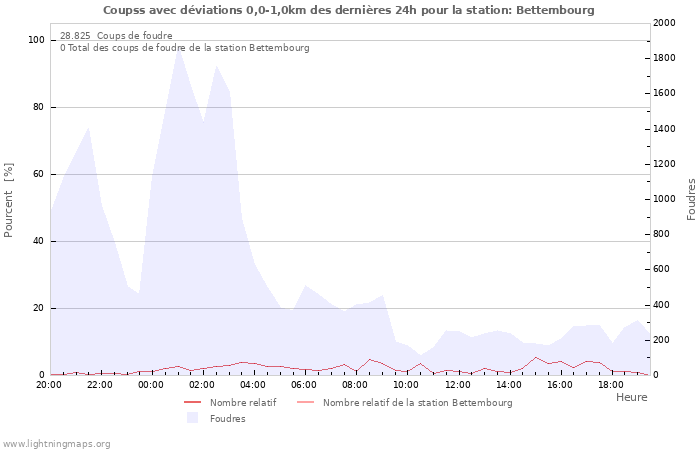Click the 'Foudres' right axis title

coord(691,200)
